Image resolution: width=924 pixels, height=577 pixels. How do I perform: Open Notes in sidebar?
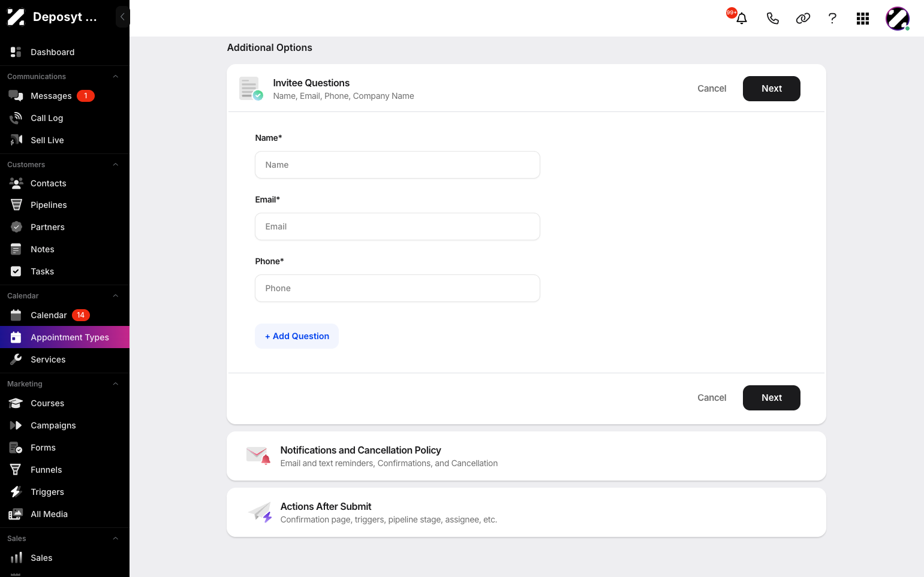click(65, 249)
